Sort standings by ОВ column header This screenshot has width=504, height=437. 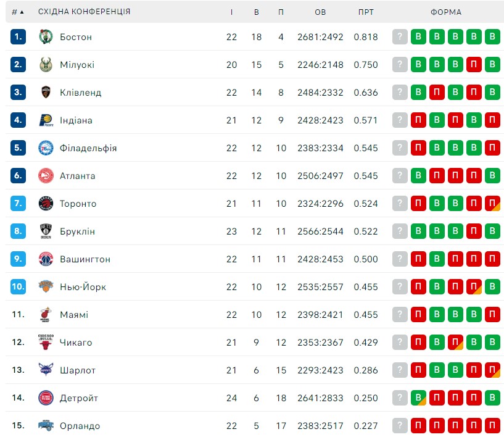coord(320,12)
